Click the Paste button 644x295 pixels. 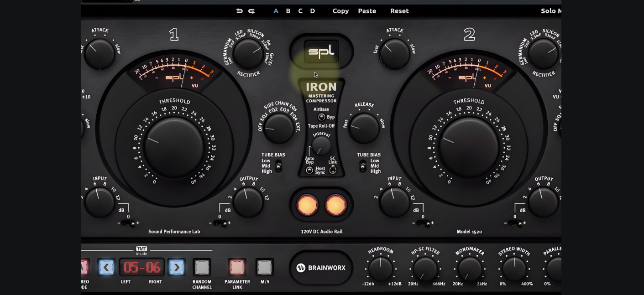coord(367,11)
